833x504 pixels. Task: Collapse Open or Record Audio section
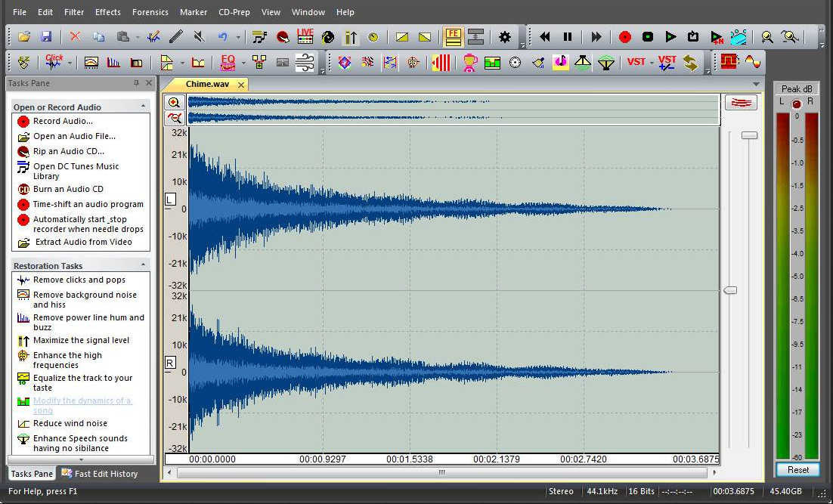click(143, 107)
